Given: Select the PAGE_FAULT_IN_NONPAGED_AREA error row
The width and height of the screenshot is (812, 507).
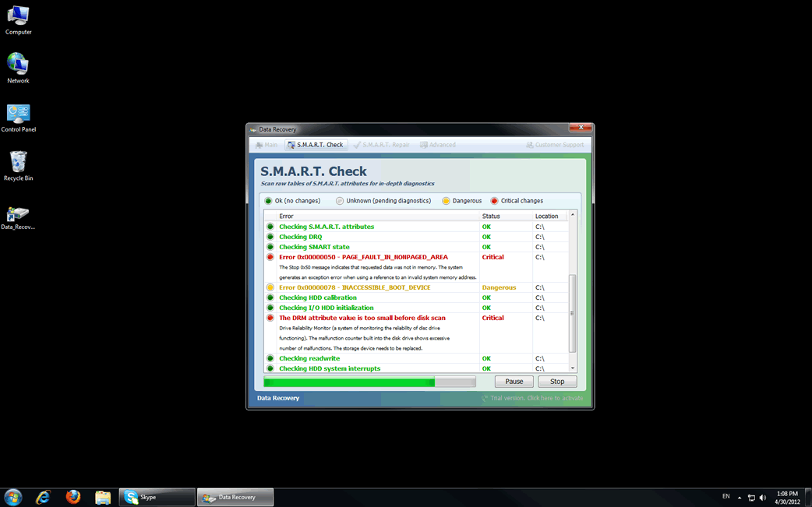Looking at the screenshot, I should (363, 257).
